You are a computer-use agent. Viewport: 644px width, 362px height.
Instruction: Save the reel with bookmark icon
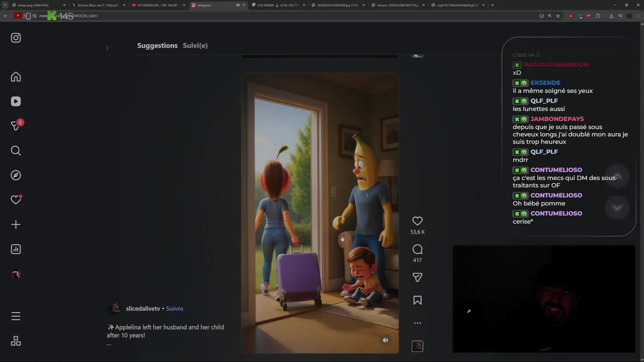pyautogui.click(x=417, y=300)
